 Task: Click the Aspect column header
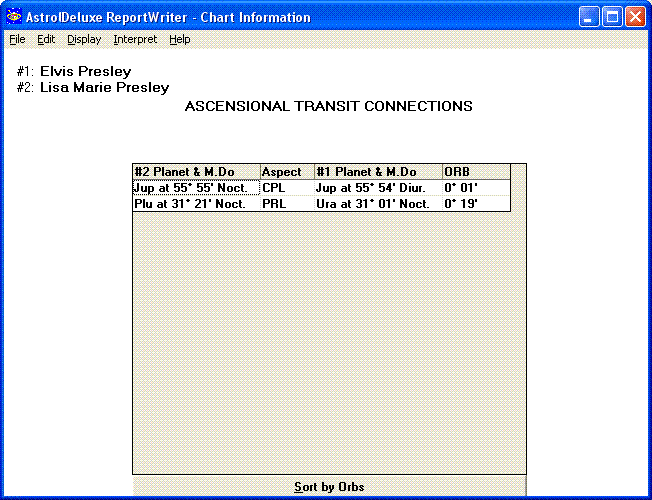pyautogui.click(x=287, y=172)
